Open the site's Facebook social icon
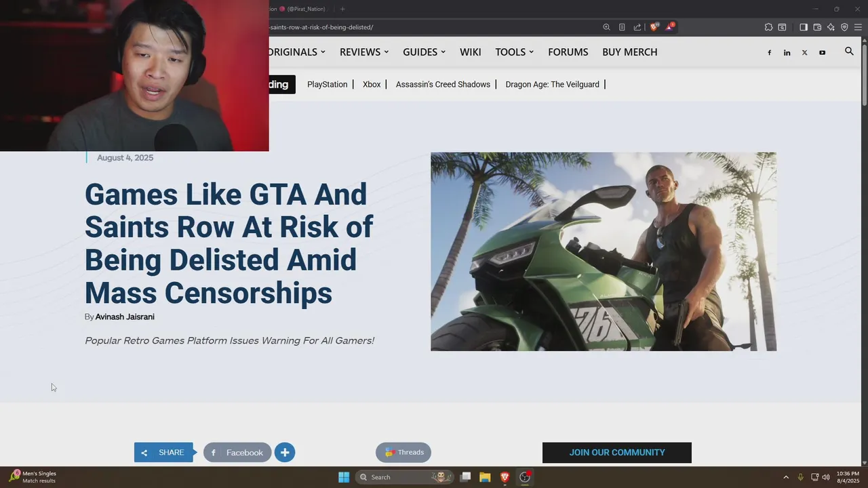Screen dimensions: 868x488 click(x=769, y=53)
